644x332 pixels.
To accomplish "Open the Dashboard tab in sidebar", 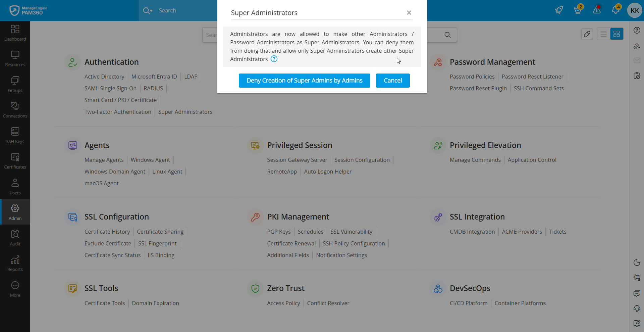I will (x=15, y=33).
